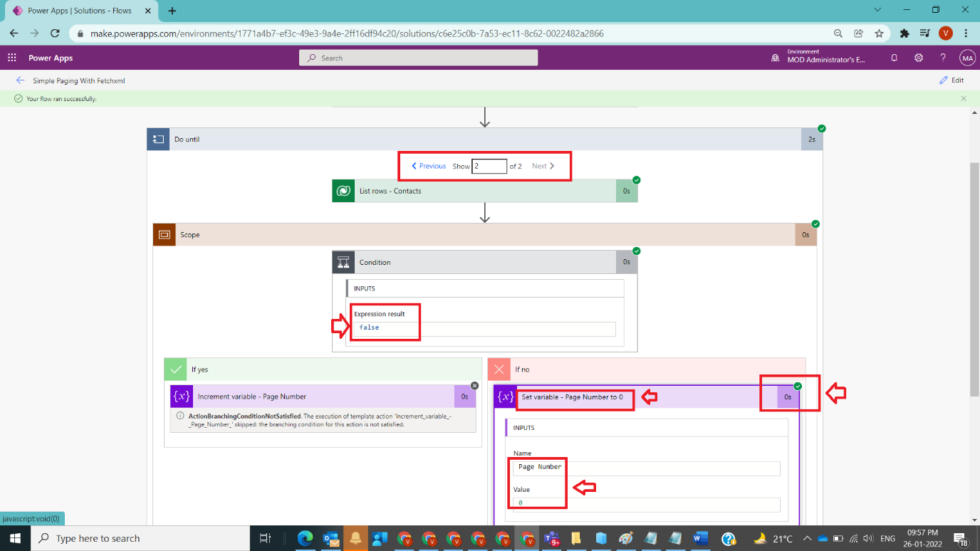Image resolution: width=980 pixels, height=551 pixels.
Task: Open the app launcher waffle icon
Action: click(11, 58)
